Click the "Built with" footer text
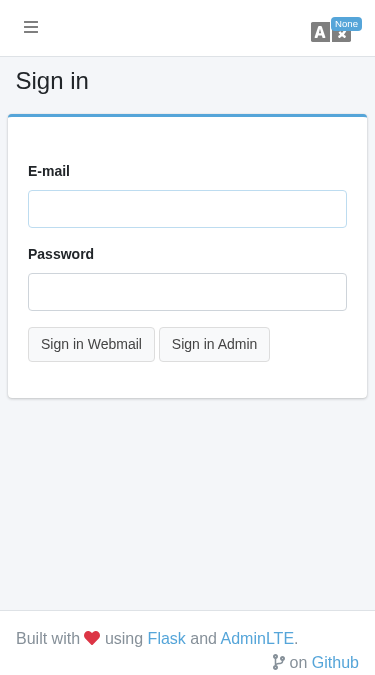This screenshot has height=675, width=375. tap(48, 638)
